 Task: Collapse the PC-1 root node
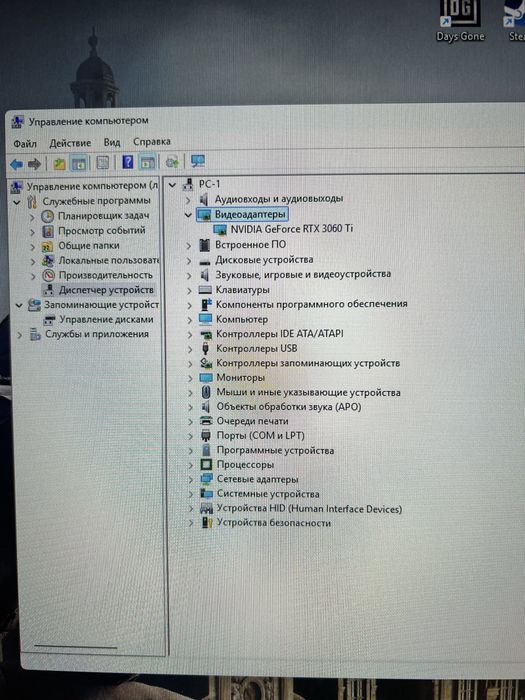point(172,184)
